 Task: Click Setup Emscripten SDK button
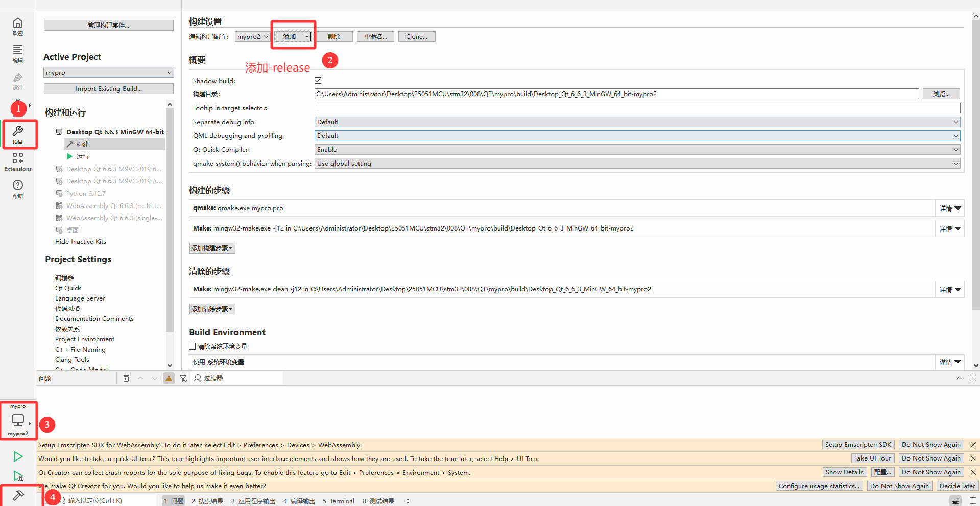(858, 445)
